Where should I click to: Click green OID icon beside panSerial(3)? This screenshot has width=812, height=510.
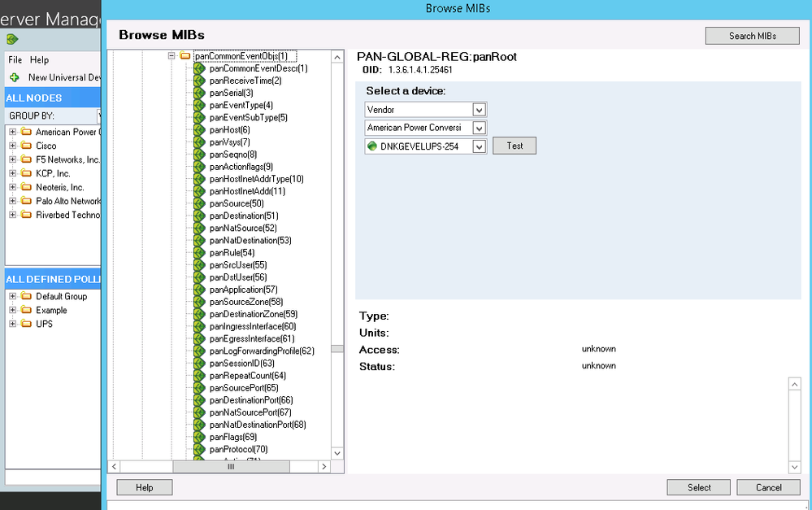coord(198,93)
